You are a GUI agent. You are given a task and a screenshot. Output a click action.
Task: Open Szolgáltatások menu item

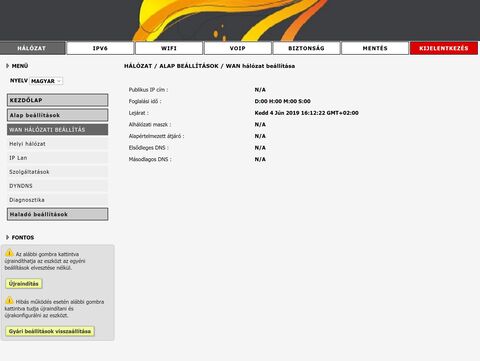tap(58, 172)
